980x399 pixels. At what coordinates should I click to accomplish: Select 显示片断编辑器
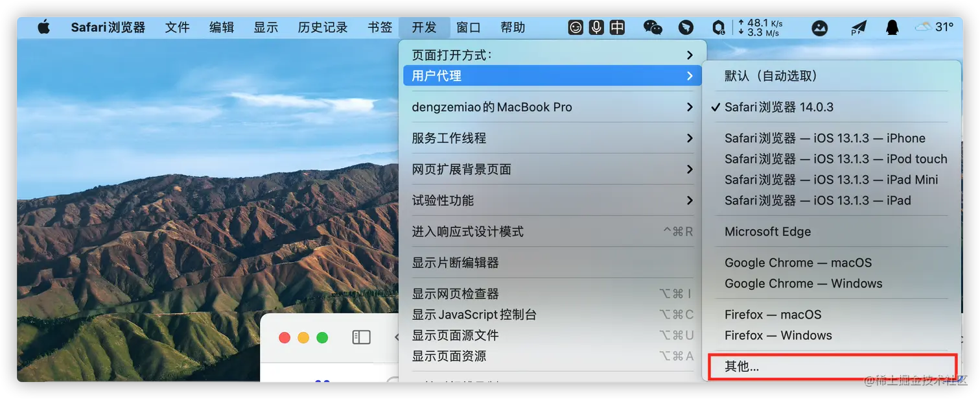552,263
